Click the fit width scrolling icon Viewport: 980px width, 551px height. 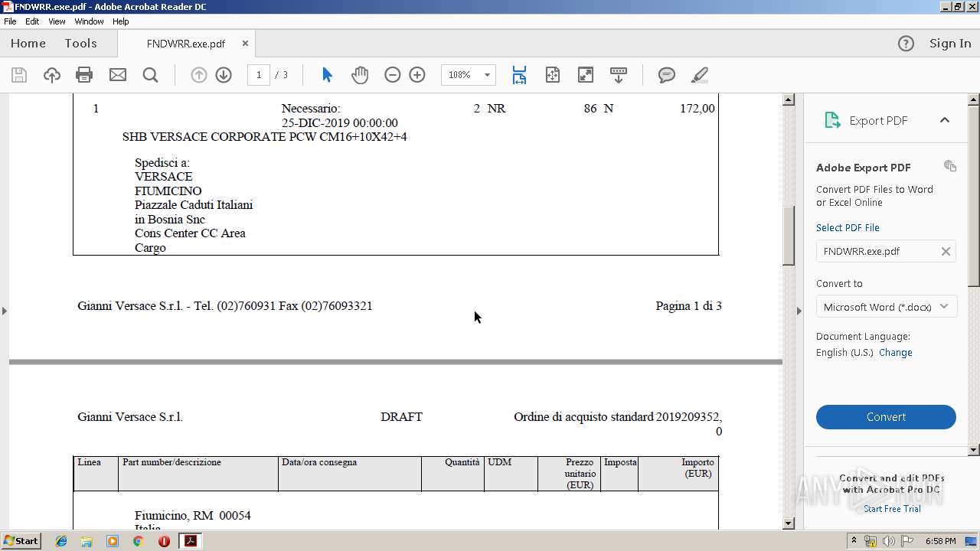(x=519, y=75)
